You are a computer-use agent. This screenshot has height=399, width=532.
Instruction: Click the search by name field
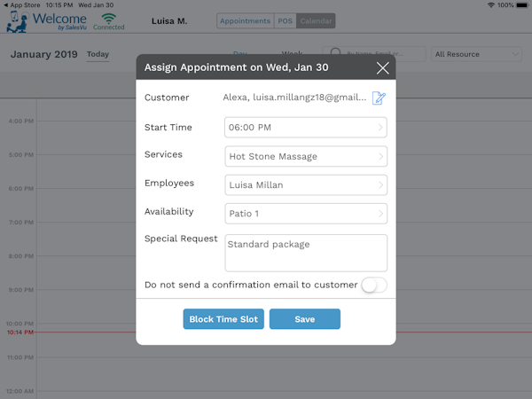point(374,54)
